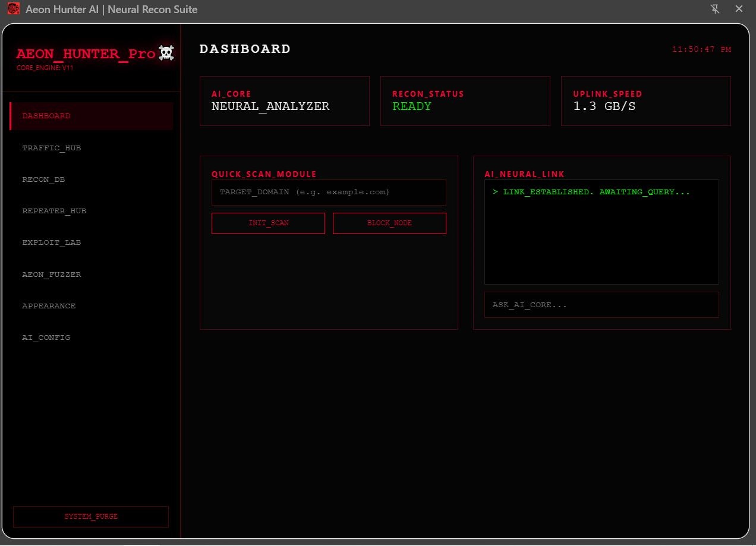The image size is (756, 546).
Task: Click the skull and crossbones logo icon
Action: pyautogui.click(x=166, y=53)
